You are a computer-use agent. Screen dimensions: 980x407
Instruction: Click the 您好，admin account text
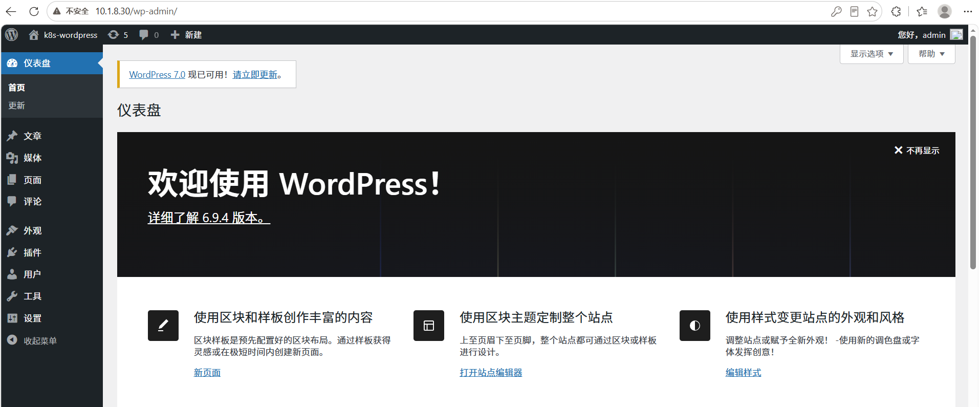point(922,35)
